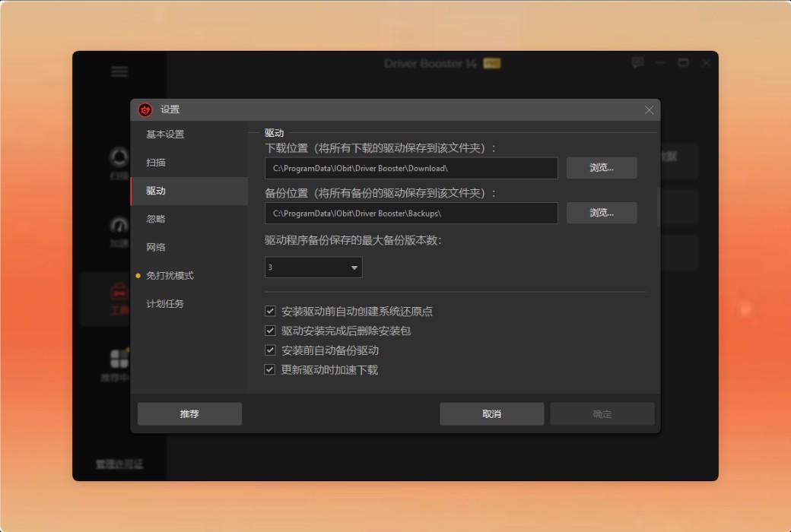Image resolution: width=791 pixels, height=532 pixels.
Task: Browse for the backup location folder
Action: pos(602,213)
